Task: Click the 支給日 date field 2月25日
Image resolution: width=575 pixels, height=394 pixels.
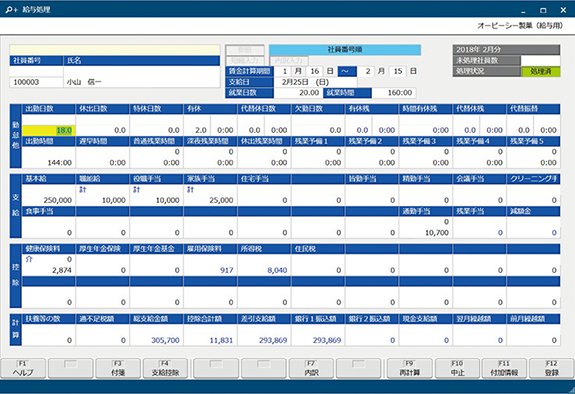Action: (x=315, y=82)
